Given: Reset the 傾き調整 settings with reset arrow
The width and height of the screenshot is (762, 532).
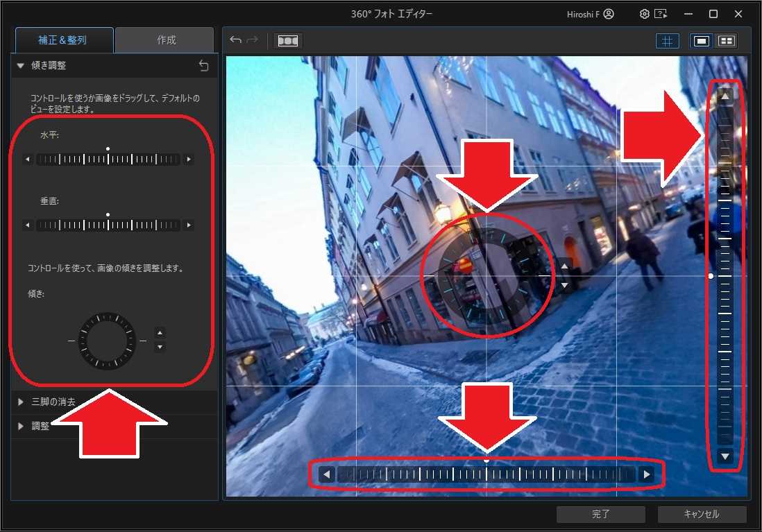Looking at the screenshot, I should click(x=203, y=65).
